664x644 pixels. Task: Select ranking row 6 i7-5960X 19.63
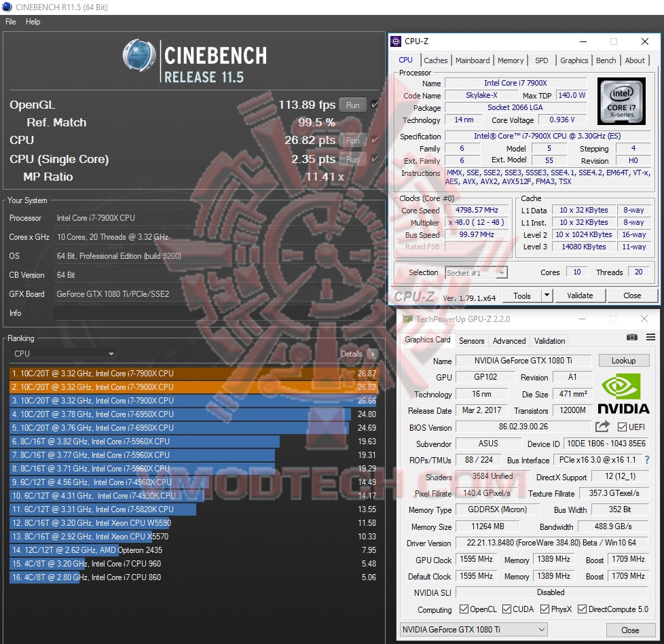194,441
